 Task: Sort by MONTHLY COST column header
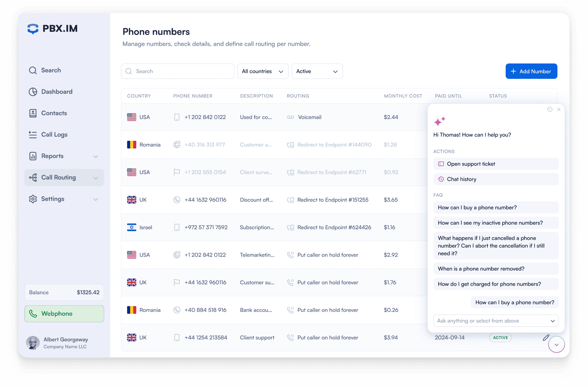[403, 96]
